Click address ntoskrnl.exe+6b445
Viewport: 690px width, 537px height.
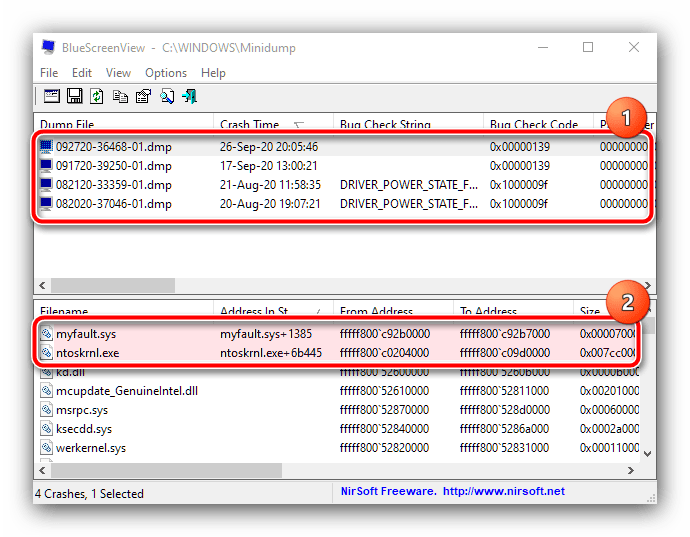[271, 353]
